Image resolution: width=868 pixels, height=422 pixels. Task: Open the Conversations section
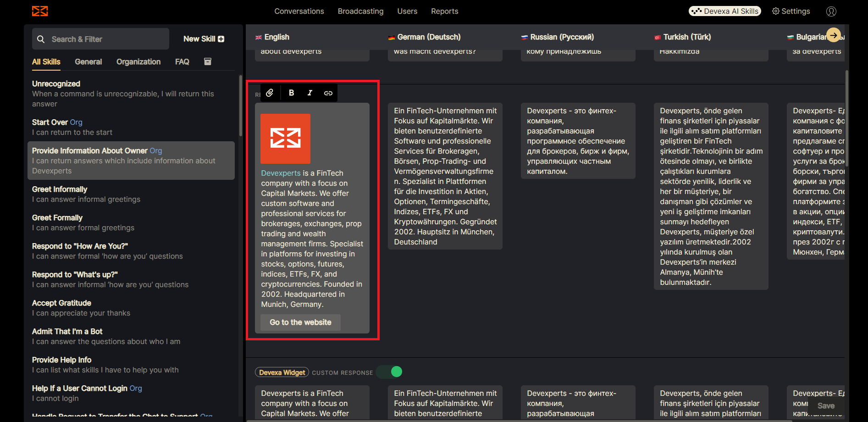tap(299, 11)
